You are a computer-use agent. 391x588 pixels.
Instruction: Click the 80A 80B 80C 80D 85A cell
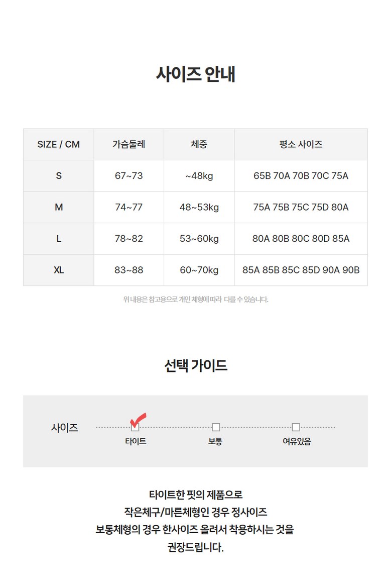(x=301, y=239)
